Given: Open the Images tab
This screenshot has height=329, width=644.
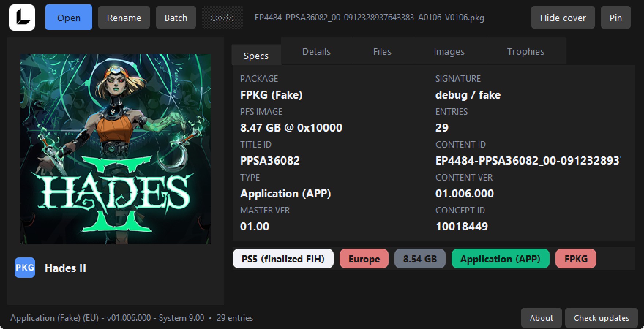Looking at the screenshot, I should (x=449, y=51).
